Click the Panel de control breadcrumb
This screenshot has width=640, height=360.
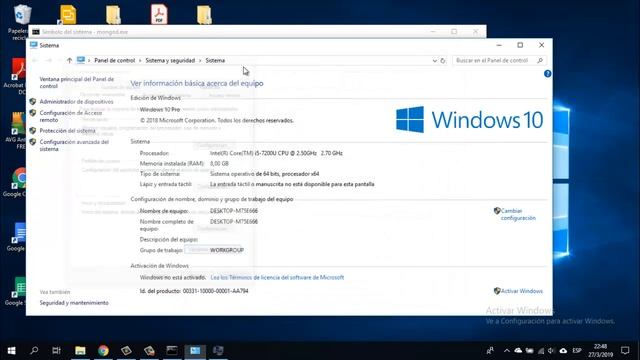[114, 60]
